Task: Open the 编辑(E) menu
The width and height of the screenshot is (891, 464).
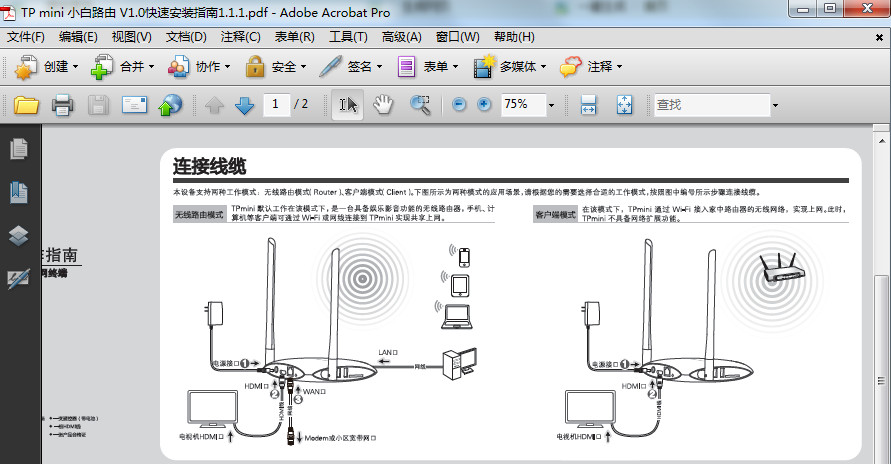Action: (78, 37)
